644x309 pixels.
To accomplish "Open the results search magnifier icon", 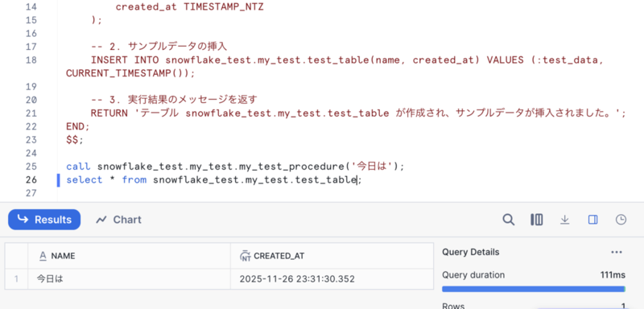I will tap(509, 220).
